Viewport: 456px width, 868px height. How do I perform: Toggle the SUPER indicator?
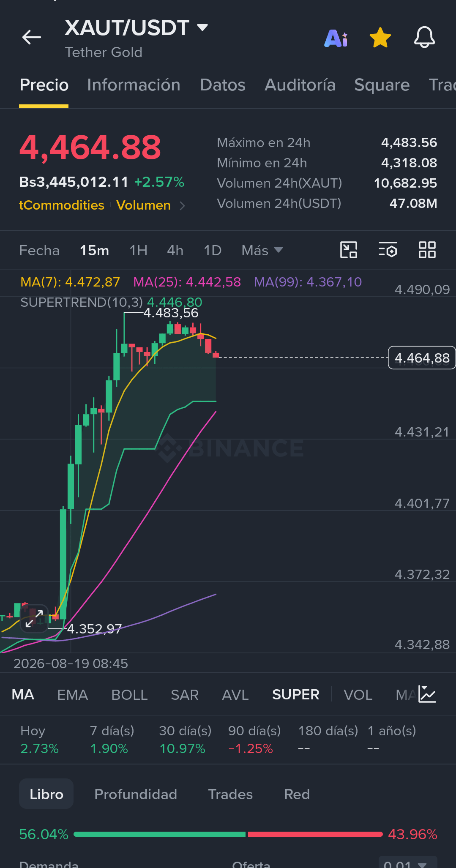296,695
